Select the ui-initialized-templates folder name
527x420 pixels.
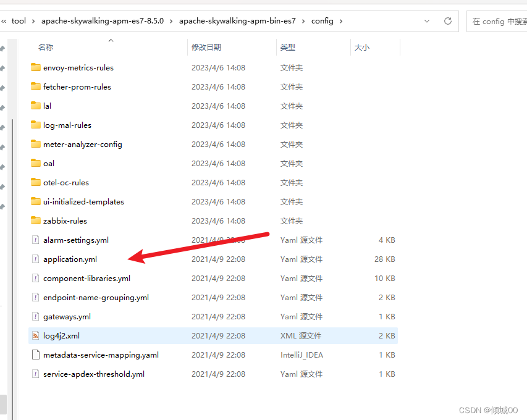tap(83, 201)
